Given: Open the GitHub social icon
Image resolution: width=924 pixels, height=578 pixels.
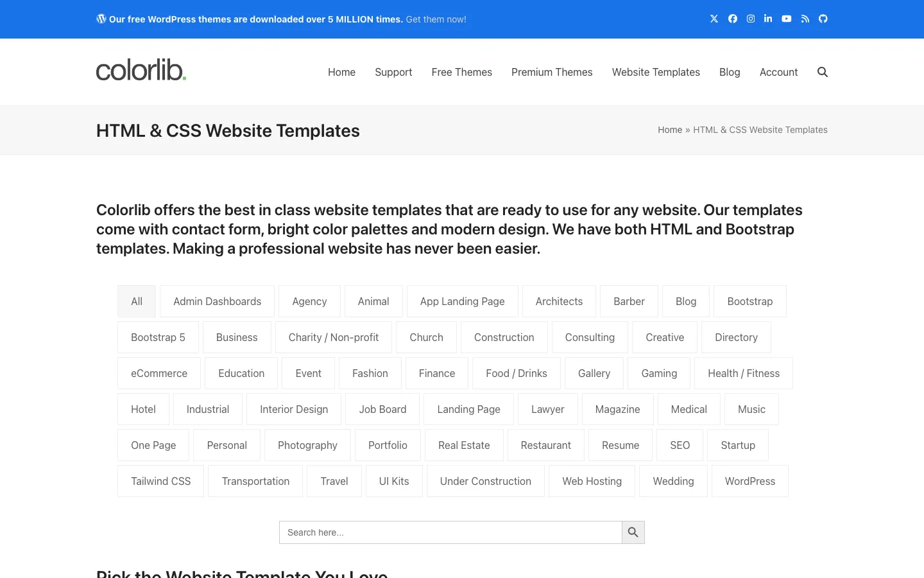Looking at the screenshot, I should (x=823, y=19).
